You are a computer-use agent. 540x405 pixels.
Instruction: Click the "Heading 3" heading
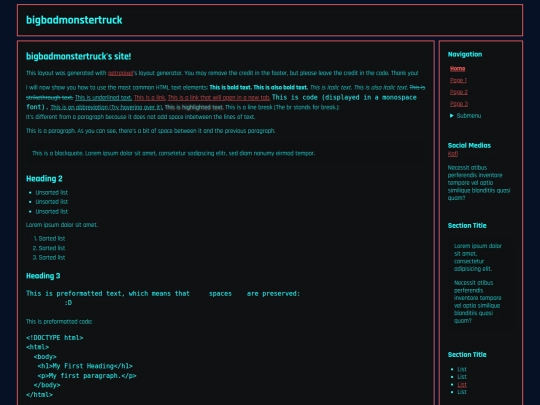tap(43, 276)
